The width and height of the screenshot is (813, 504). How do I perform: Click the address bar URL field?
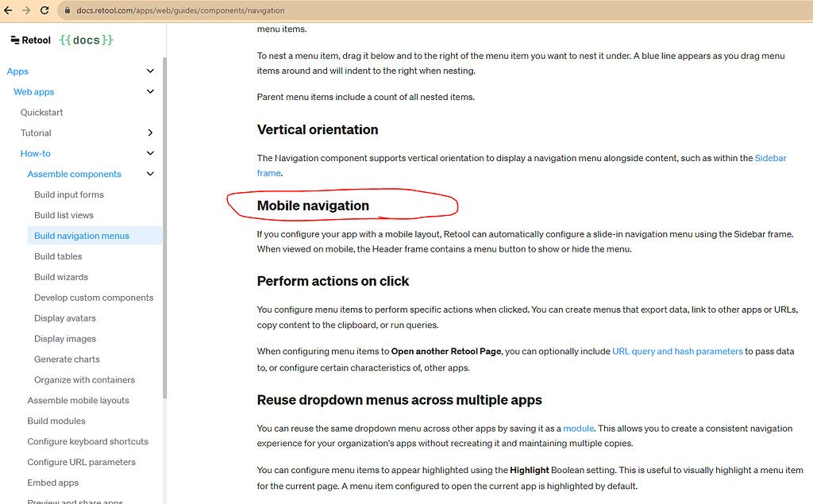318,10
